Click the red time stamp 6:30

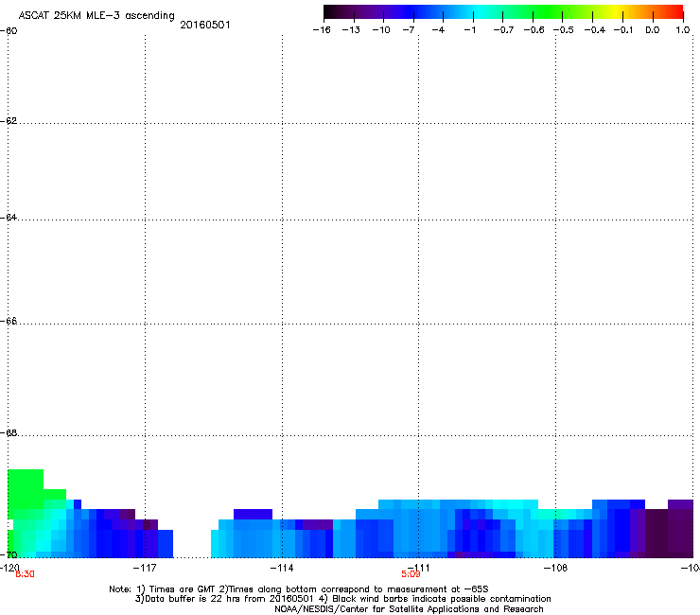pos(25,574)
